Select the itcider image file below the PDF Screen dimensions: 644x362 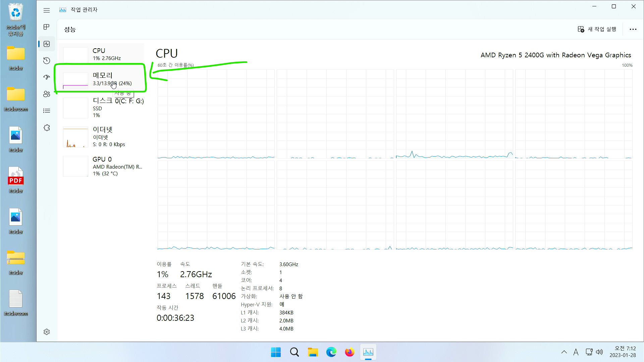[x=16, y=221]
